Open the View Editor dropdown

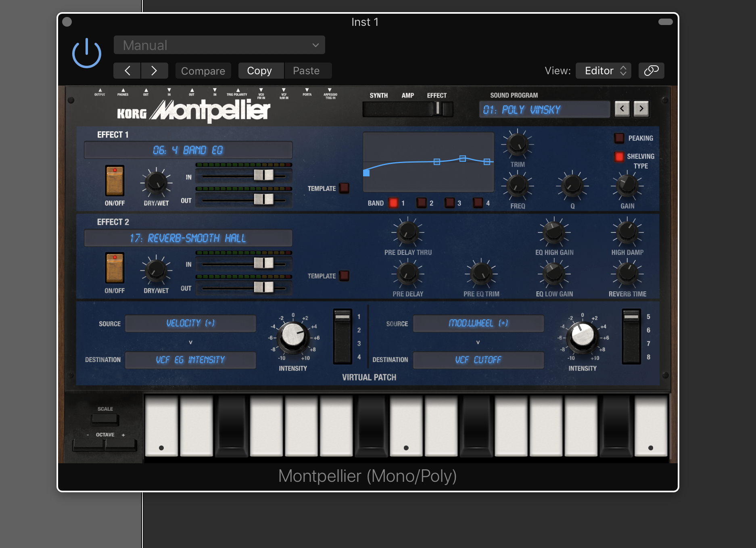click(603, 71)
